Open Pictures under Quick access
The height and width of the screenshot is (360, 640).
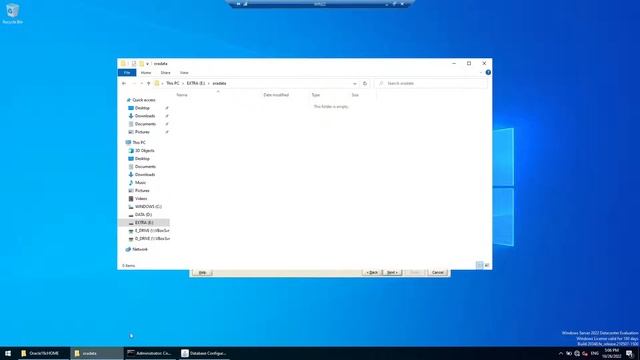pyautogui.click(x=142, y=132)
